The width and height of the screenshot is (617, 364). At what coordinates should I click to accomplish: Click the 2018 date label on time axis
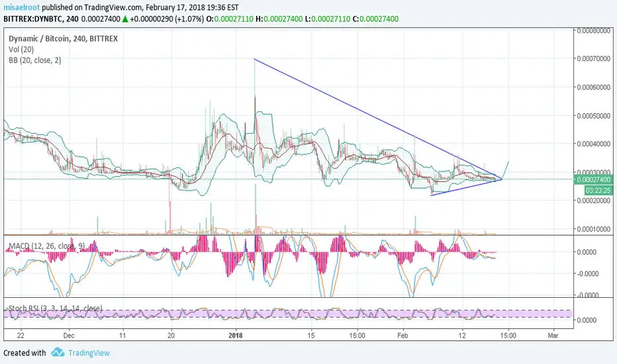(235, 336)
